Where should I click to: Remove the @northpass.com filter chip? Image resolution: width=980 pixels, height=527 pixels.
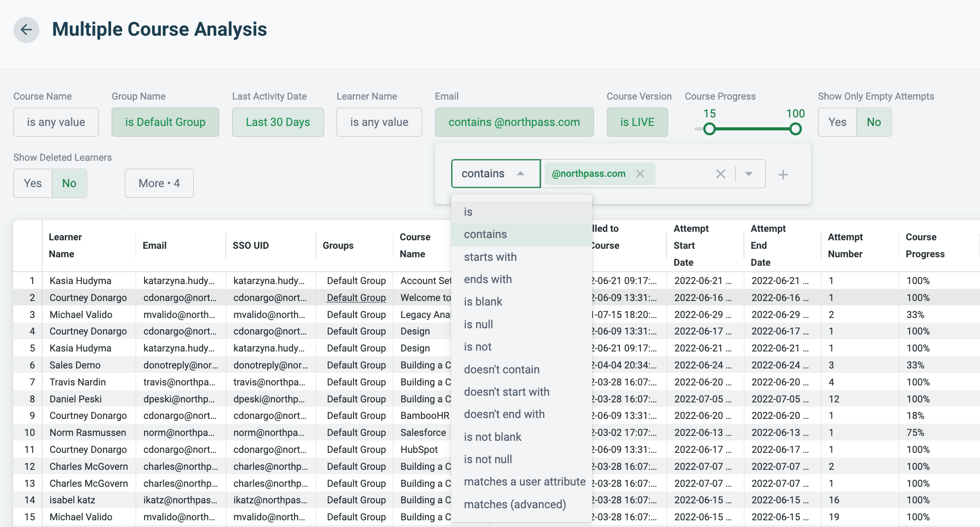(x=640, y=174)
